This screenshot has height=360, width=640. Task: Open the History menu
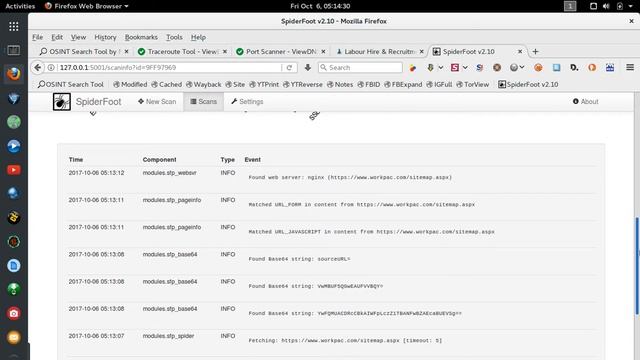[x=105, y=37]
